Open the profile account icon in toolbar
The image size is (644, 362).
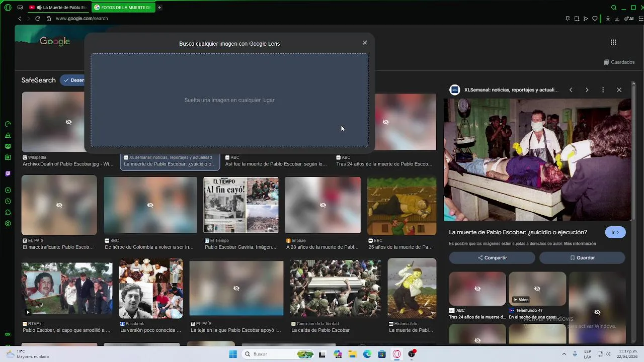tap(608, 19)
